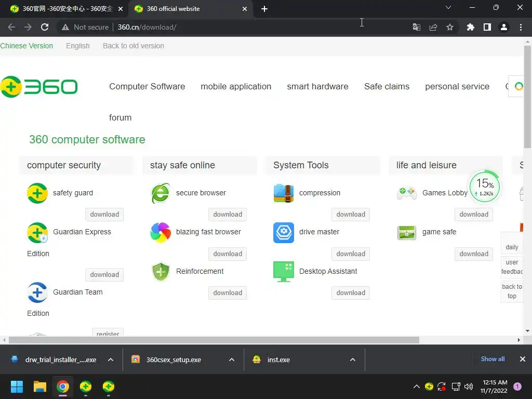Click the horizontal page scrollbar

[214, 340]
